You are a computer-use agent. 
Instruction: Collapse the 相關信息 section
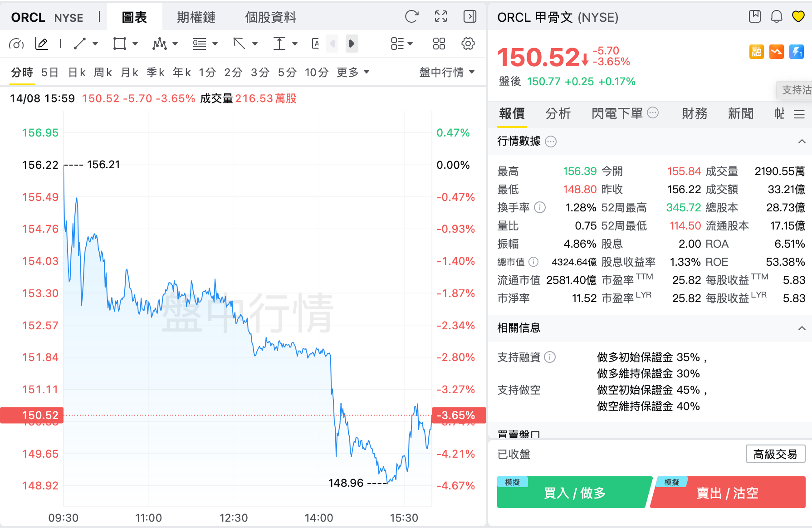pos(802,328)
